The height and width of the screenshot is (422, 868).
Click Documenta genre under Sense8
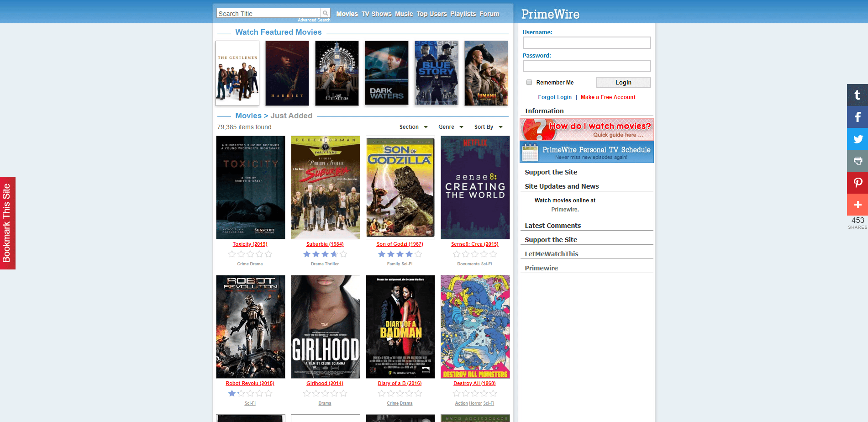pos(468,264)
